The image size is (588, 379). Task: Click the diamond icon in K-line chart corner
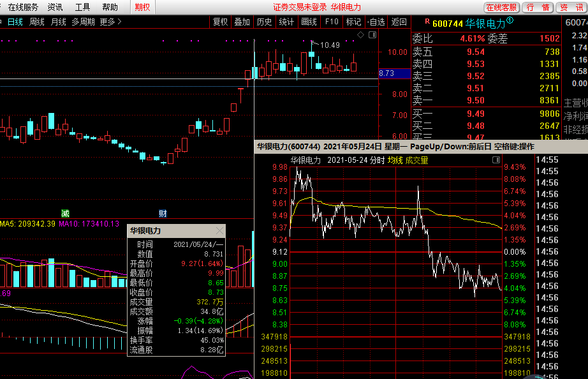click(x=361, y=35)
